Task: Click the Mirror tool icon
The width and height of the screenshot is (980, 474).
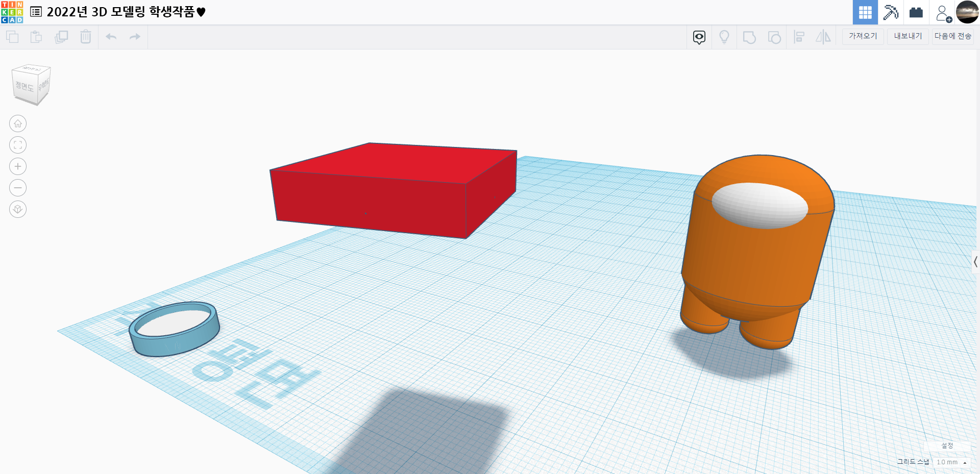Action: coord(823,37)
